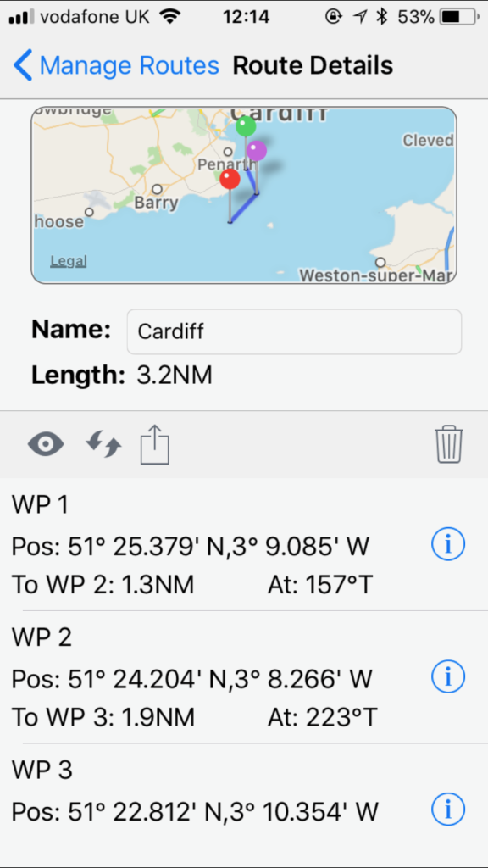Tap the green pin on the map
Image resolution: width=488 pixels, height=868 pixels.
[247, 126]
